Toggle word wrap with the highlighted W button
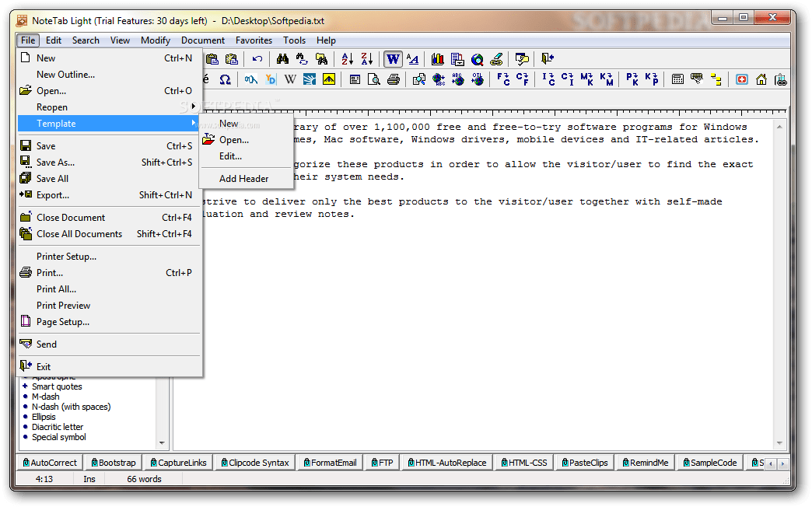The height and width of the screenshot is (507, 812). tap(393, 59)
